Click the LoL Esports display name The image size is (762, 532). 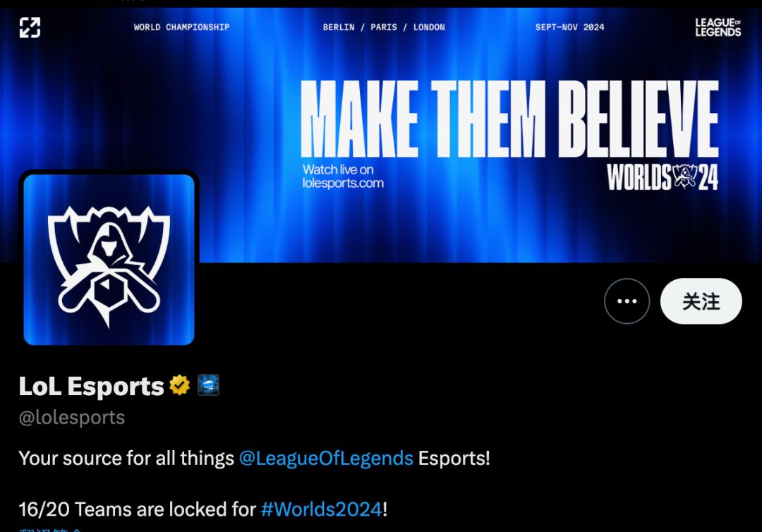(91, 386)
